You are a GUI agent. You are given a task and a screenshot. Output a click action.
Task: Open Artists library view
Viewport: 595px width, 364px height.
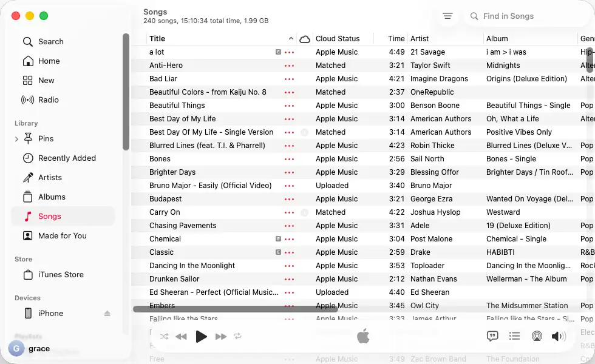(50, 177)
